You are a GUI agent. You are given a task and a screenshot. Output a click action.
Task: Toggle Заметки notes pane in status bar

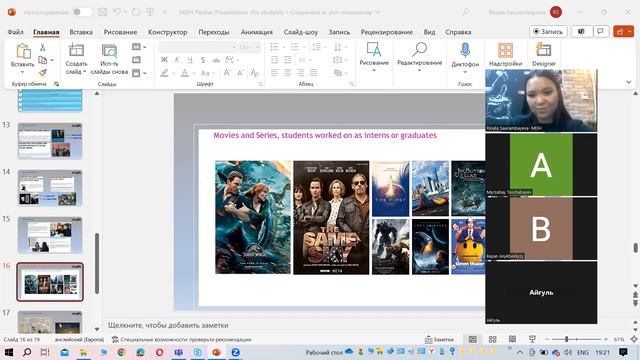pos(439,339)
